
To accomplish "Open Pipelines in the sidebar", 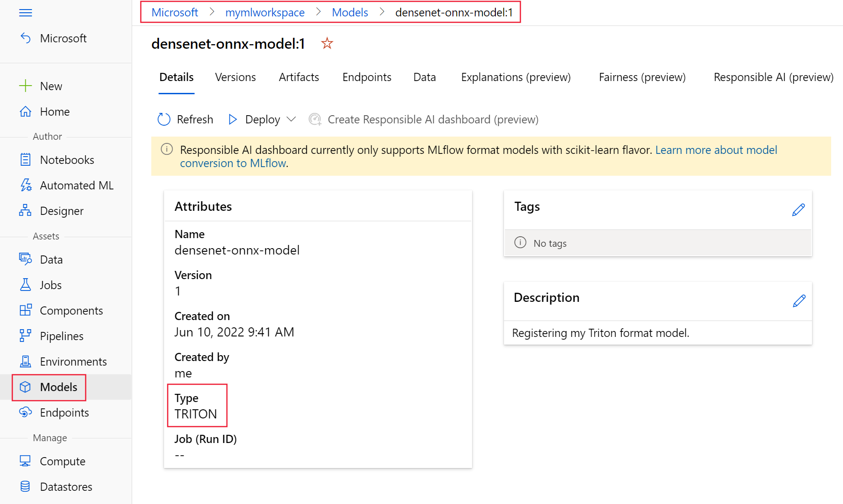I will (x=62, y=336).
